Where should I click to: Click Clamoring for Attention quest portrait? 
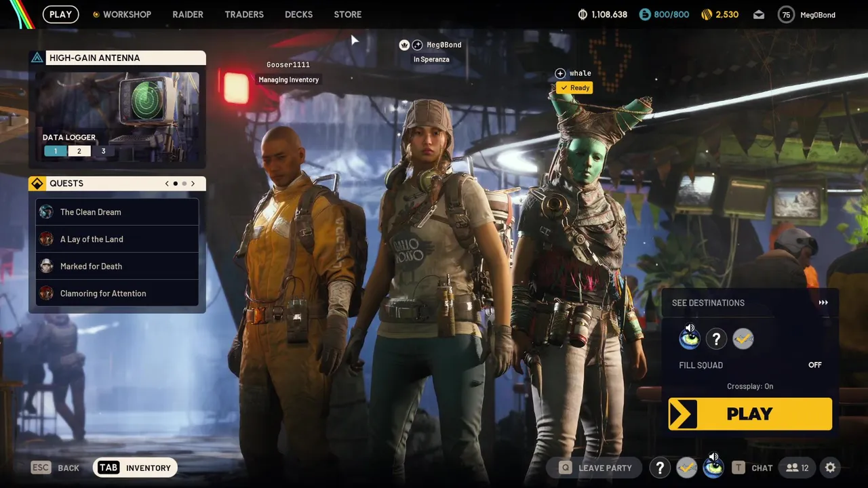[x=46, y=293]
